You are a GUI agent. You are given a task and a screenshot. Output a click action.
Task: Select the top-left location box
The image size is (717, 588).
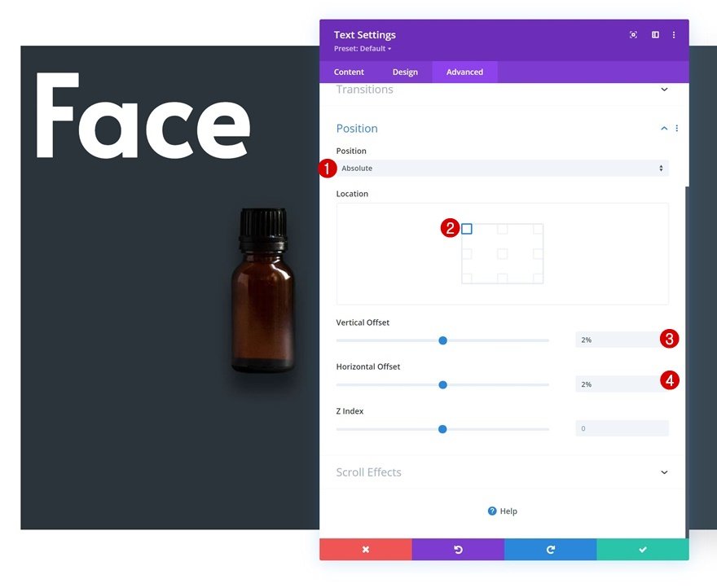click(x=467, y=229)
